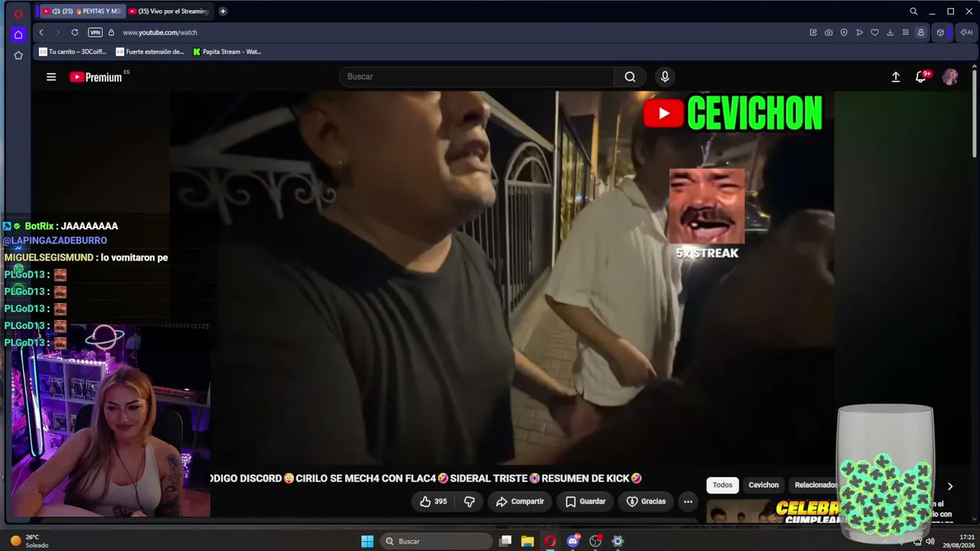Open Discord from the taskbar

[573, 541]
